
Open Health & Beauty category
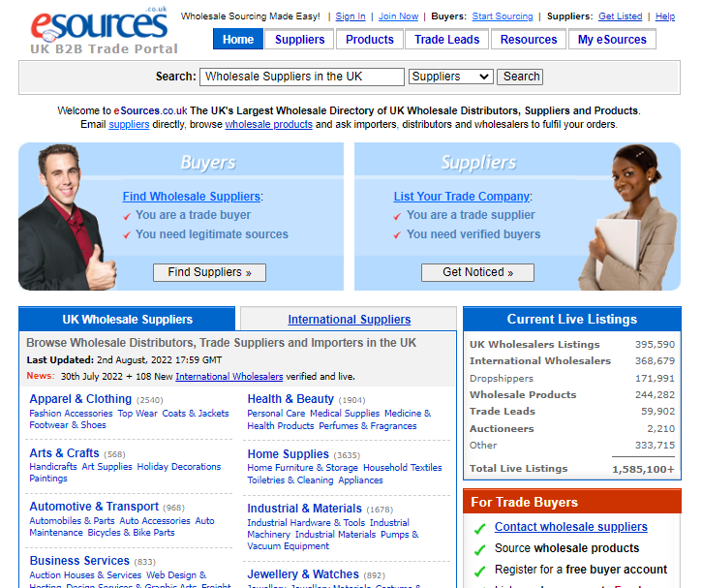pos(290,399)
